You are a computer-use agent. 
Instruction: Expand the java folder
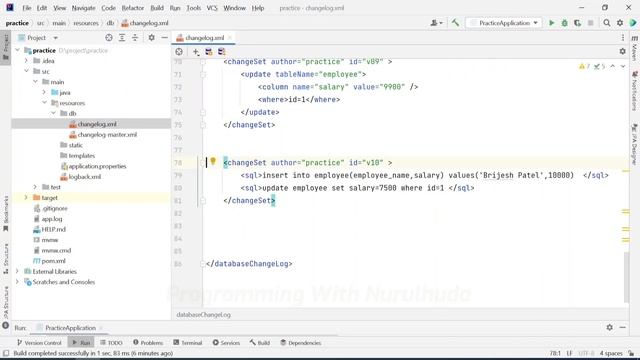click(x=44, y=92)
